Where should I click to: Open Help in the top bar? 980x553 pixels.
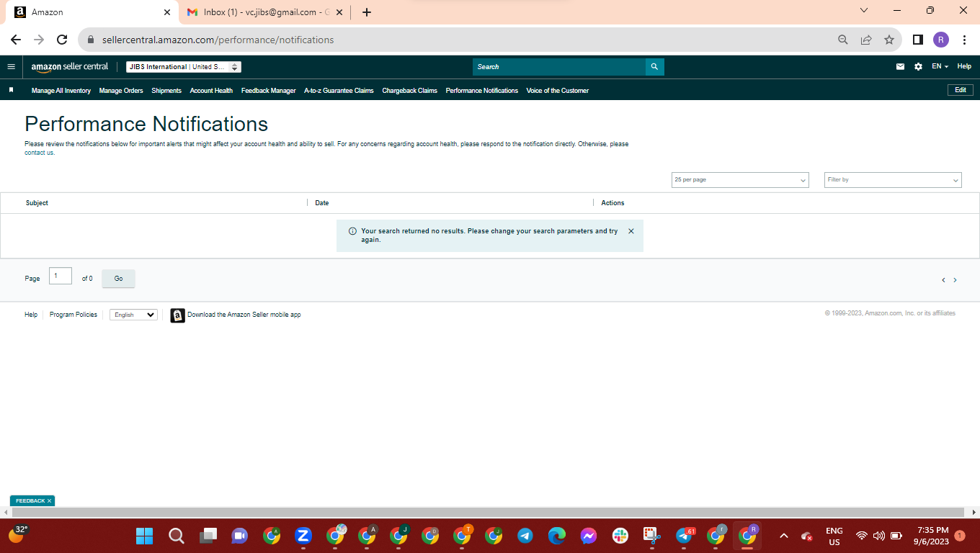(x=964, y=66)
